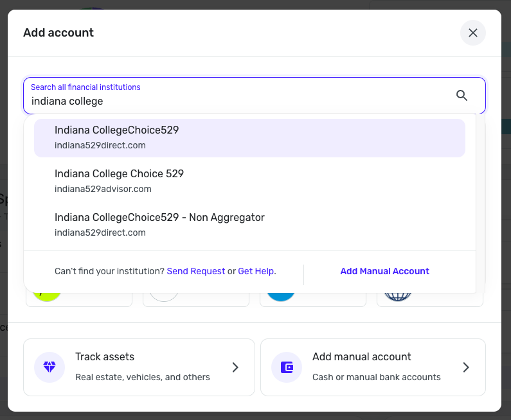Pick Indiana CollegeChoice529 - Non Aggregator result
This screenshot has height=420, width=511.
(x=249, y=224)
